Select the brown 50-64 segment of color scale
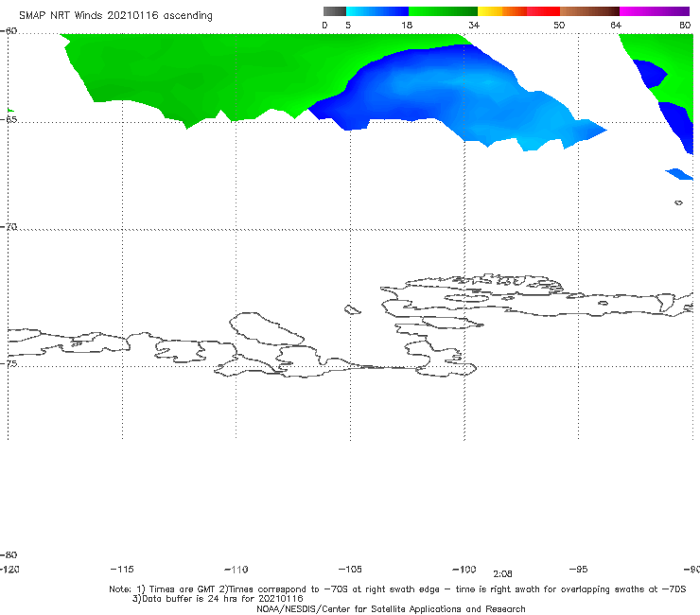Viewport: 700px width, 615px height. click(x=589, y=11)
